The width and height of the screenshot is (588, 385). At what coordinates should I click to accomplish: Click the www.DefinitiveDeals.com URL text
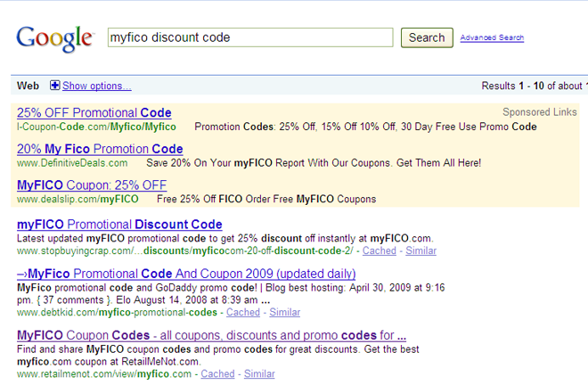tap(72, 163)
